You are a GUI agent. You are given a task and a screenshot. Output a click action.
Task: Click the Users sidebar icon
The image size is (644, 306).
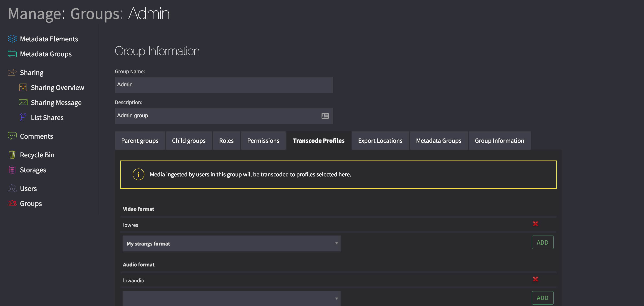pyautogui.click(x=12, y=188)
